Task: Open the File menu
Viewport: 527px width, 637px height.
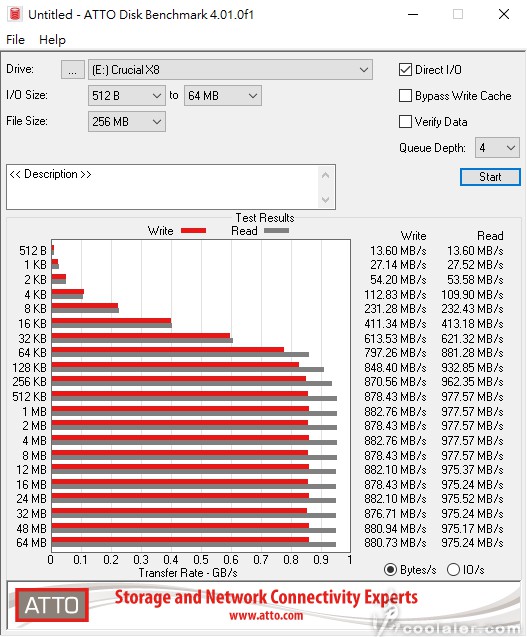Action: coord(15,40)
